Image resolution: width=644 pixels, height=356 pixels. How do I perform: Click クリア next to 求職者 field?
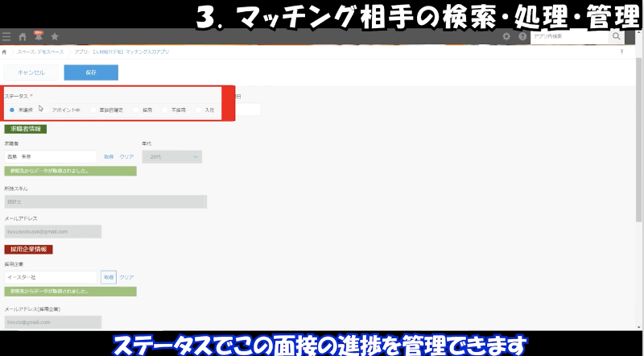click(126, 156)
